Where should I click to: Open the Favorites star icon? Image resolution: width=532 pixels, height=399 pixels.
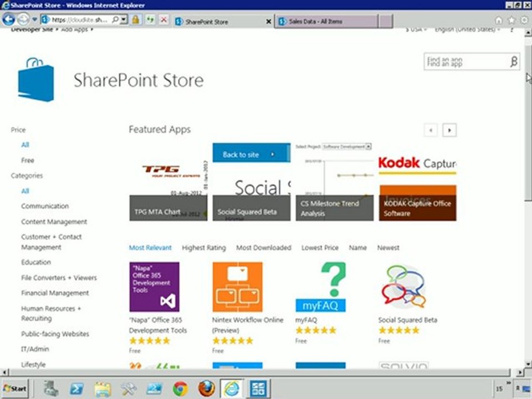511,21
